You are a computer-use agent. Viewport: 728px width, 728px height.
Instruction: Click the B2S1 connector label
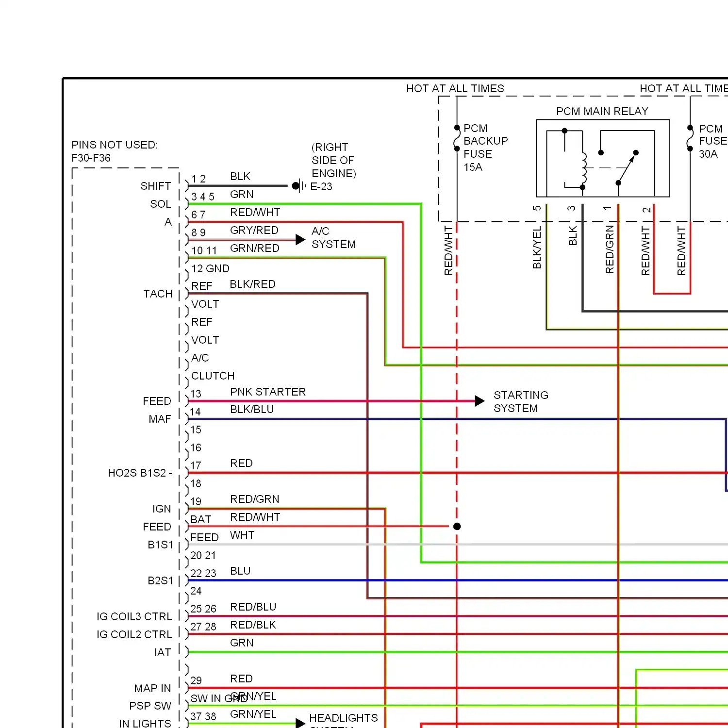click(160, 580)
